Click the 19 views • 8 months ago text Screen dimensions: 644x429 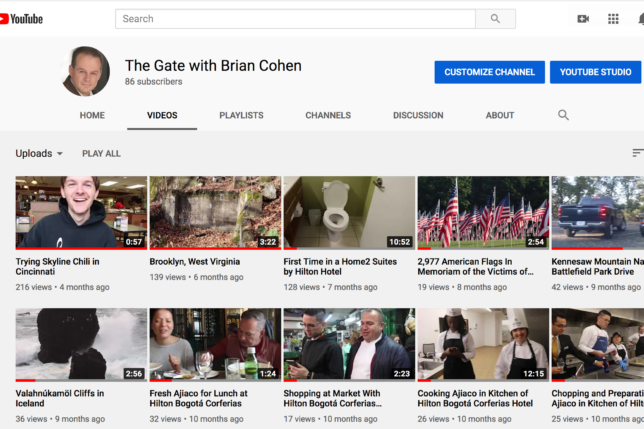click(x=462, y=287)
